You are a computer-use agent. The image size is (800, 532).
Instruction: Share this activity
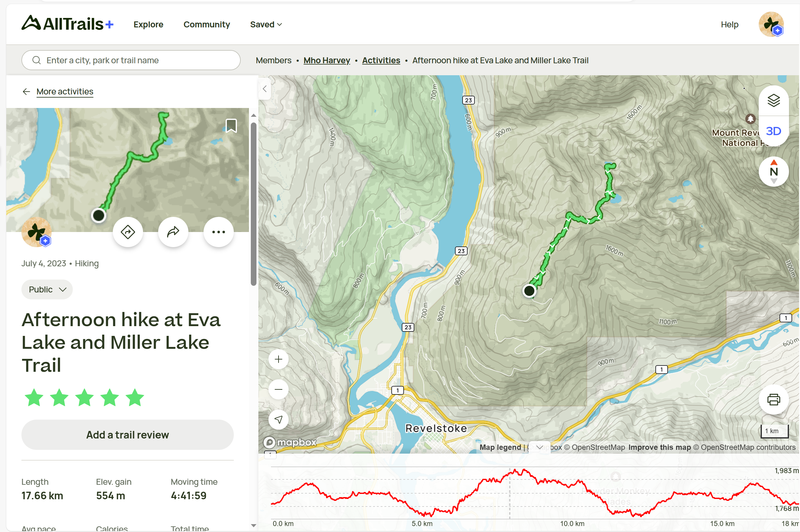(173, 232)
